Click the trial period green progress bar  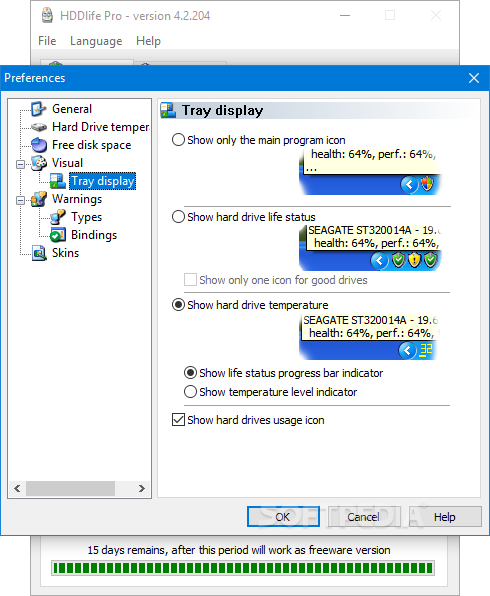(x=243, y=568)
